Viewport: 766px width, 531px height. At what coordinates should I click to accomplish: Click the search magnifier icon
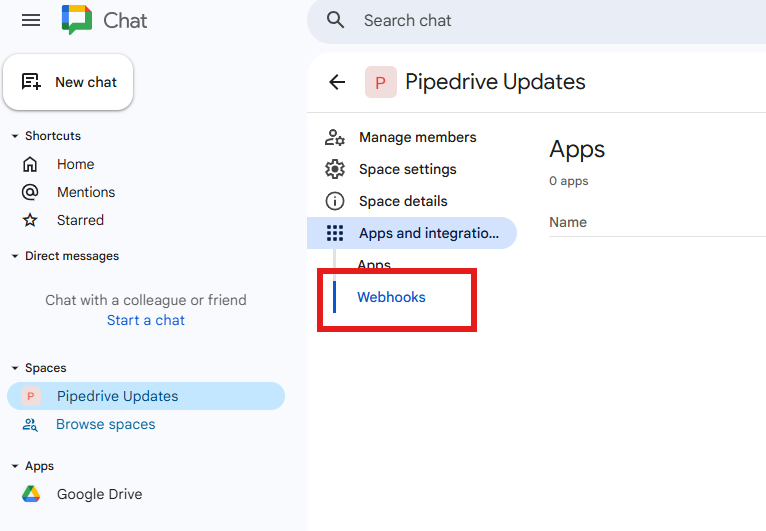click(335, 20)
